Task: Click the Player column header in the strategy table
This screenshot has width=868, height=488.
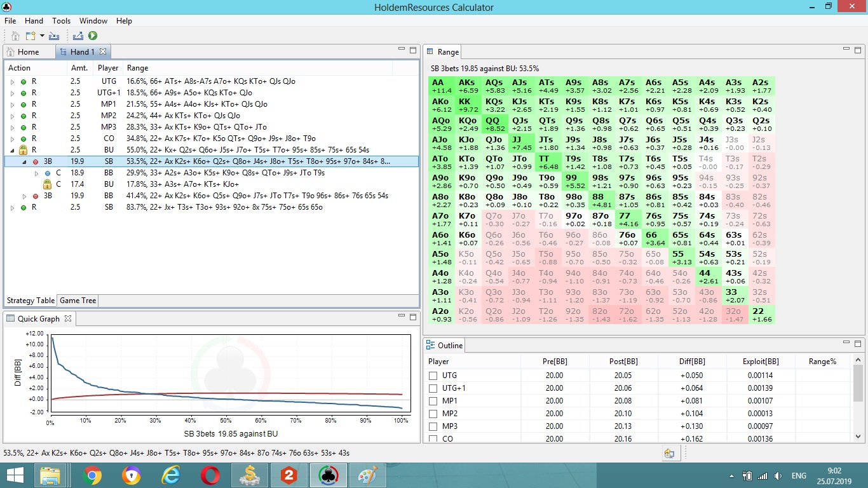Action: (108, 68)
